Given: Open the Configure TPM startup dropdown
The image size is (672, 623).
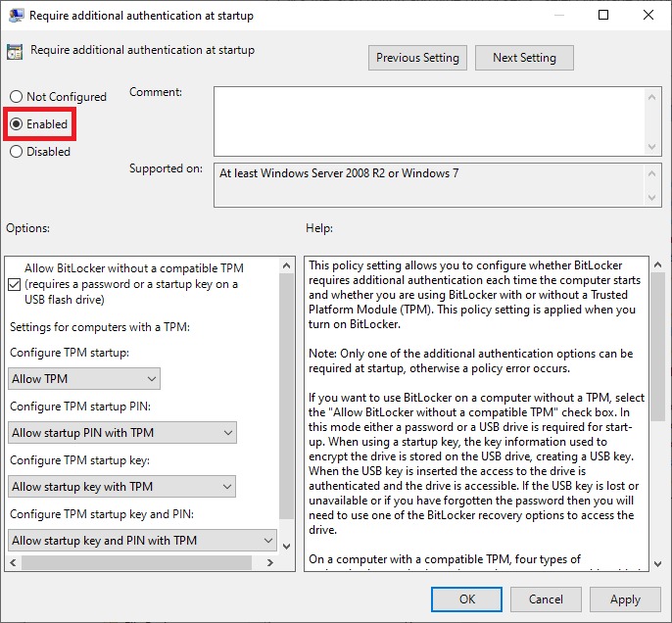Looking at the screenshot, I should pyautogui.click(x=83, y=378).
